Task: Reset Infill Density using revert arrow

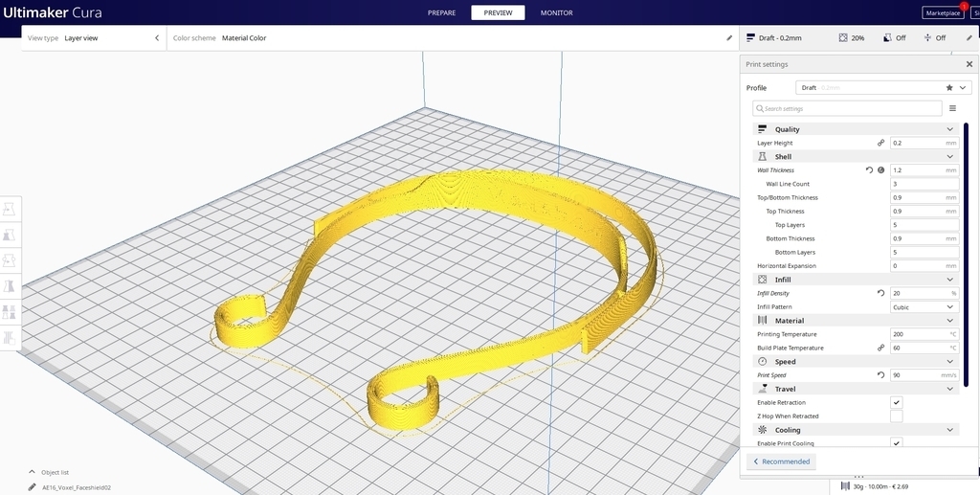Action: [880, 293]
